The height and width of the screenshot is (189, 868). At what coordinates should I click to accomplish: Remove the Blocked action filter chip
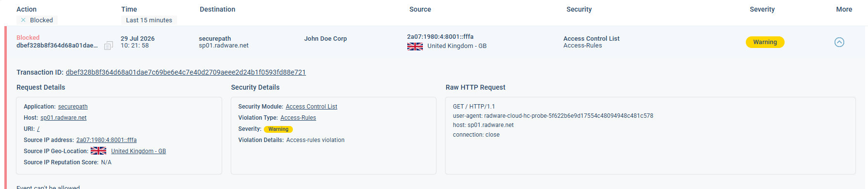pos(23,20)
